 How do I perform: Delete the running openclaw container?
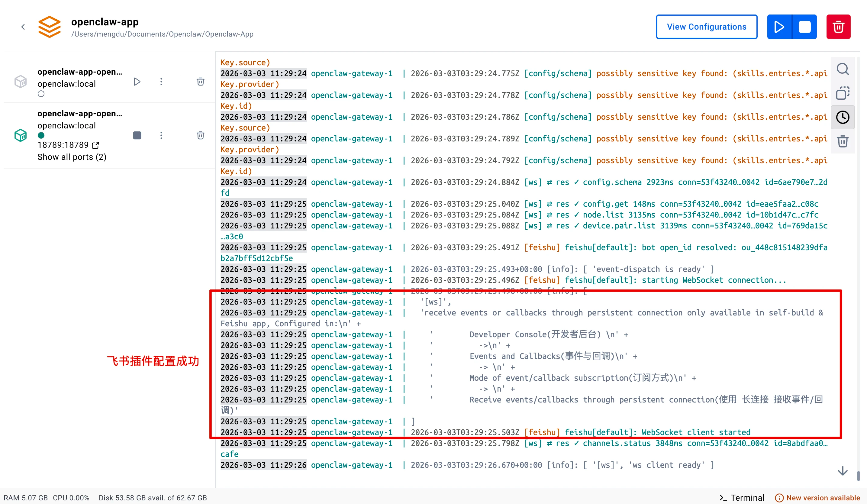201,136
